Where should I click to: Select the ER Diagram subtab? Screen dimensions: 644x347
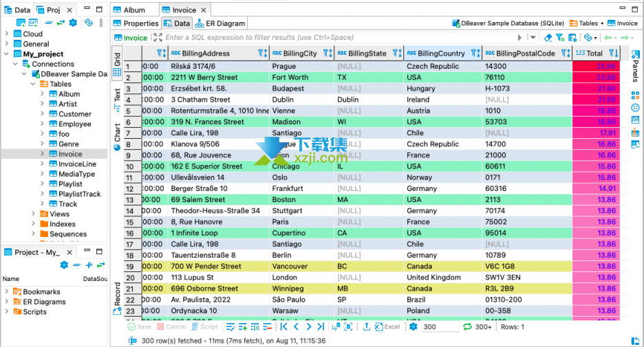click(220, 23)
